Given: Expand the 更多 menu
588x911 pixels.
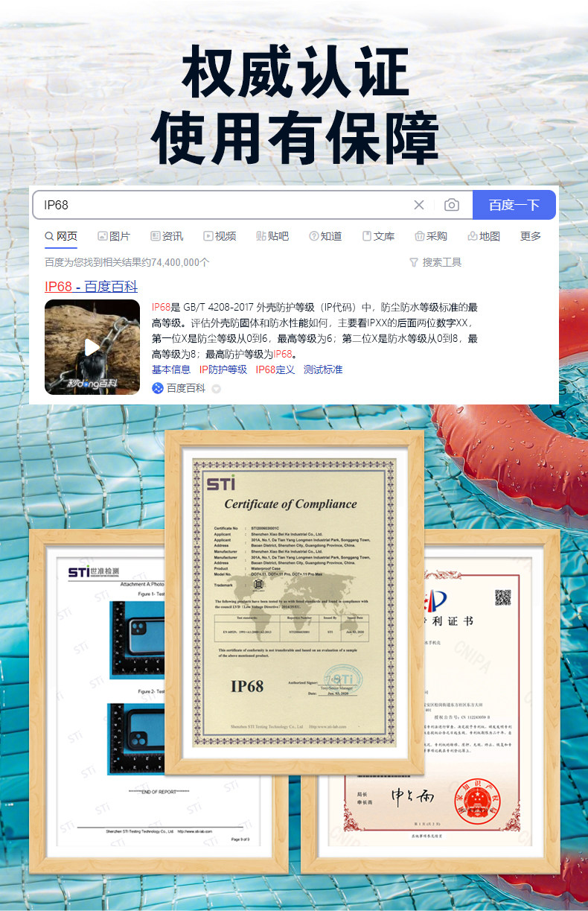Looking at the screenshot, I should (531, 236).
